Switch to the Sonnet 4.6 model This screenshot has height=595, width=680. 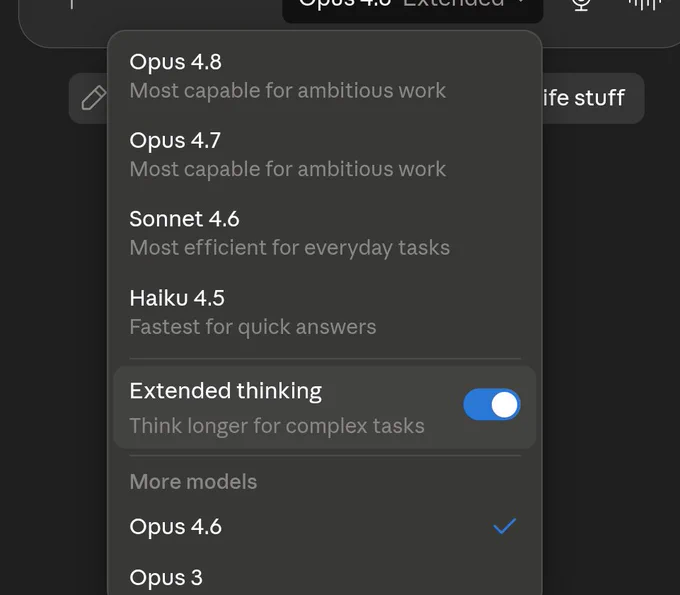[325, 233]
